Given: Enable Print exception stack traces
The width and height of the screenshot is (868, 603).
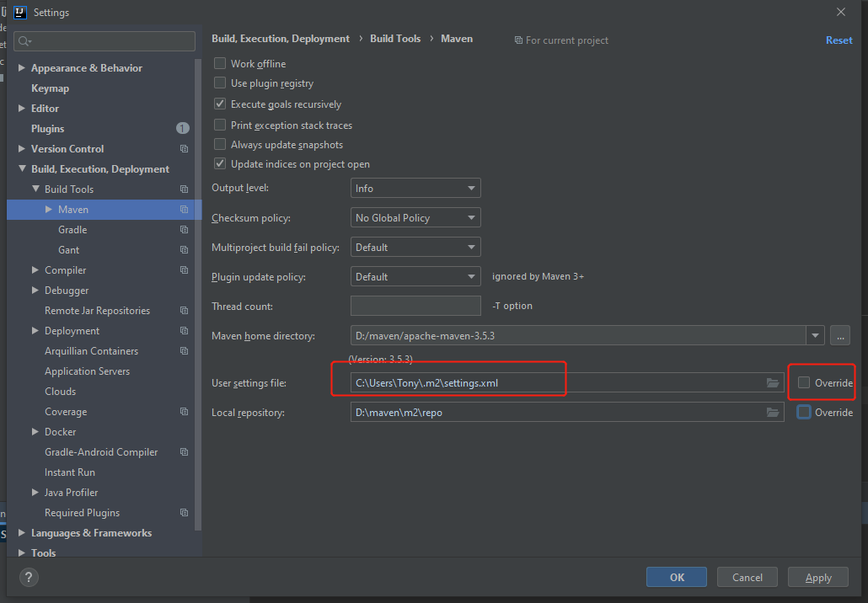Looking at the screenshot, I should point(220,125).
